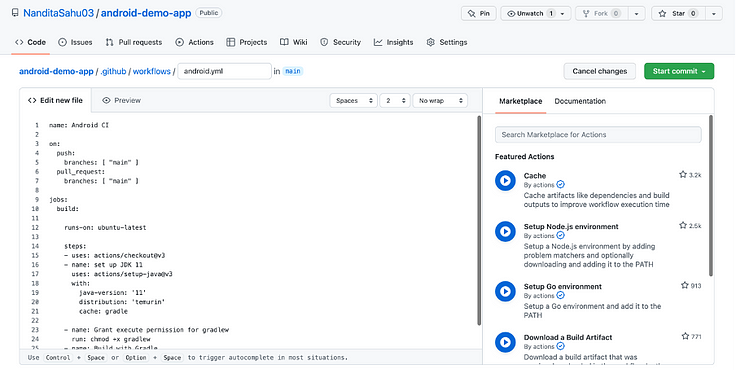Click the android.yml file name field
The width and height of the screenshot is (736, 370).
tap(224, 71)
